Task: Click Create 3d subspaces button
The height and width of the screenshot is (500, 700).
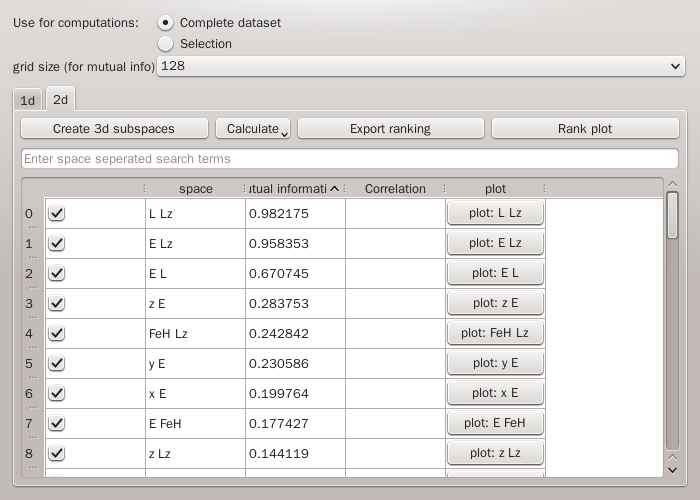Action: (x=114, y=129)
